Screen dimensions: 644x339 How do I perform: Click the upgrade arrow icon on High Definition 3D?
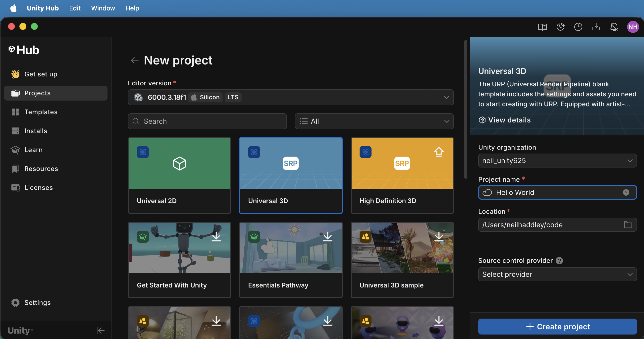pyautogui.click(x=439, y=152)
